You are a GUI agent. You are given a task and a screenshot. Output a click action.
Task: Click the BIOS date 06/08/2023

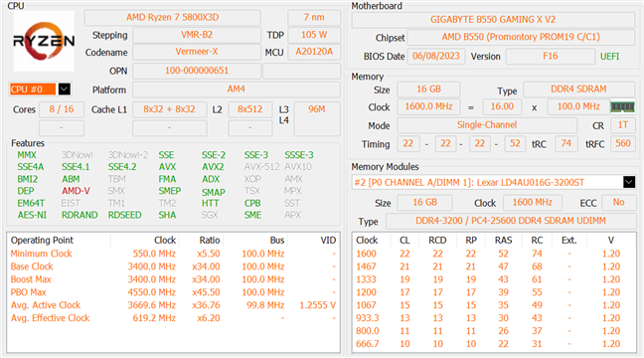[x=435, y=57]
